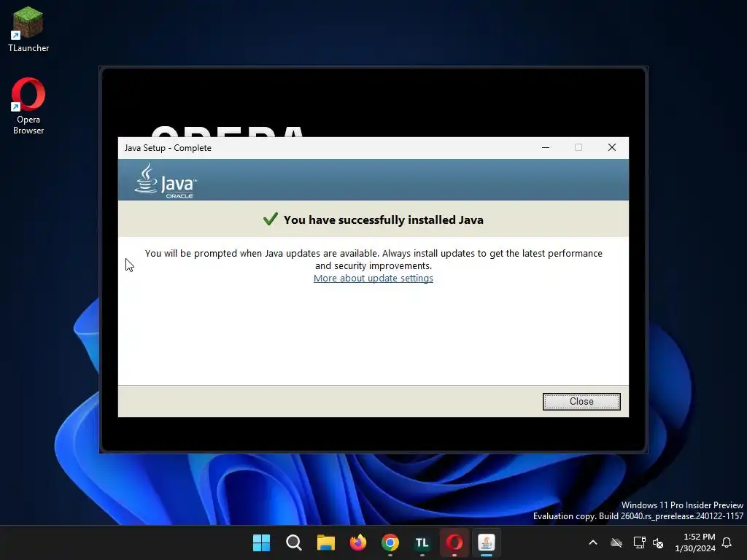This screenshot has width=747, height=560.
Task: Click the green success checkmark icon
Action: tap(270, 219)
